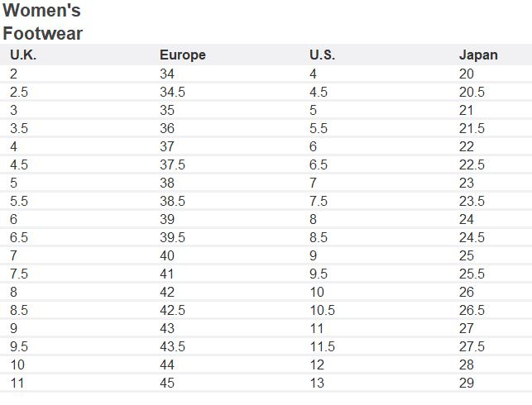Select Japan size 25.5 cell

point(472,274)
